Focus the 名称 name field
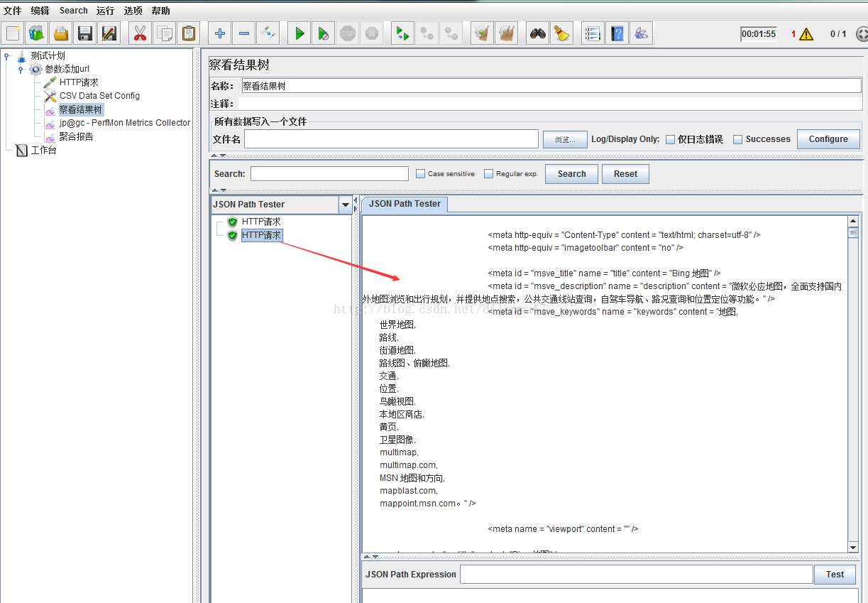The image size is (868, 603). click(551, 86)
